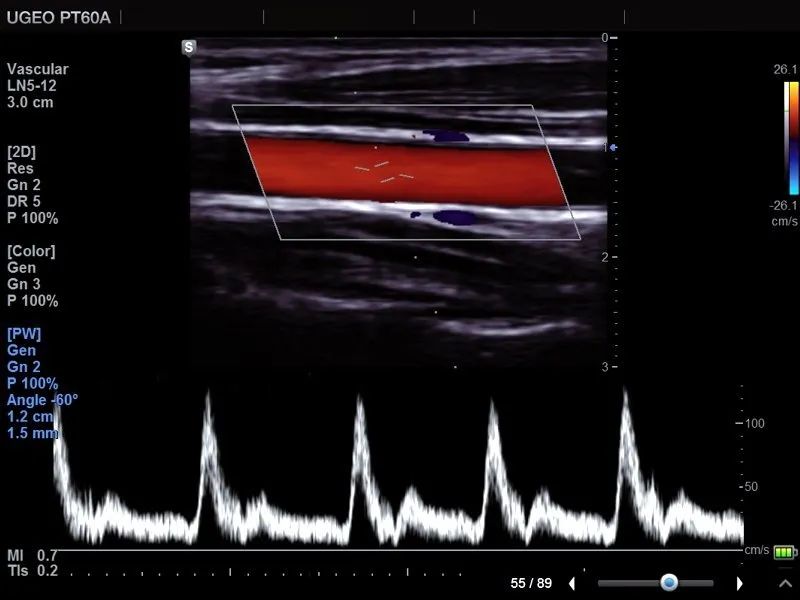Expand the panel with the up chevron
800x600 pixels.
[x=785, y=583]
